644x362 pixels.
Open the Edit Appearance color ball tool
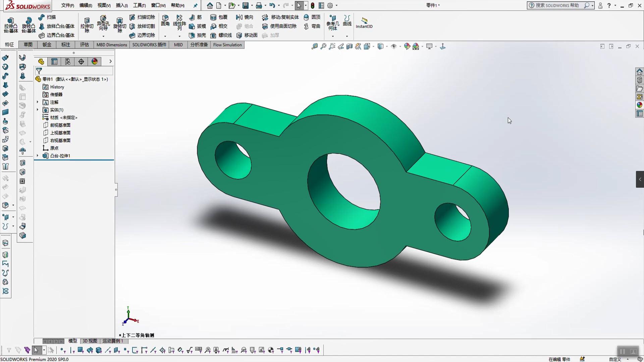pos(407,46)
